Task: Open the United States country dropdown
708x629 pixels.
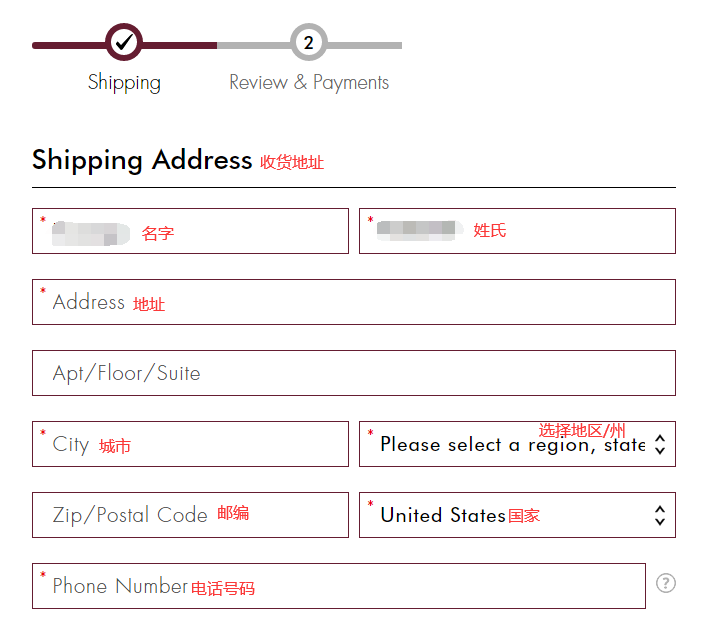Action: pos(510,516)
